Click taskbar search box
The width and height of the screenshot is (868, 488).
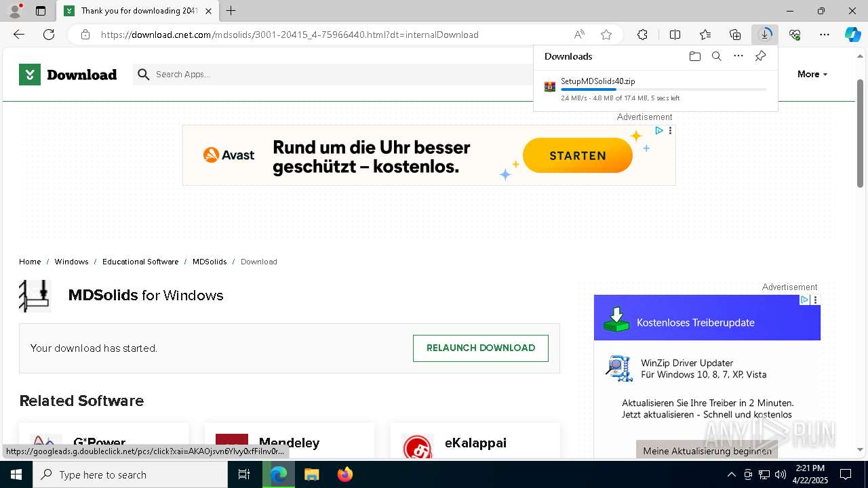(130, 474)
